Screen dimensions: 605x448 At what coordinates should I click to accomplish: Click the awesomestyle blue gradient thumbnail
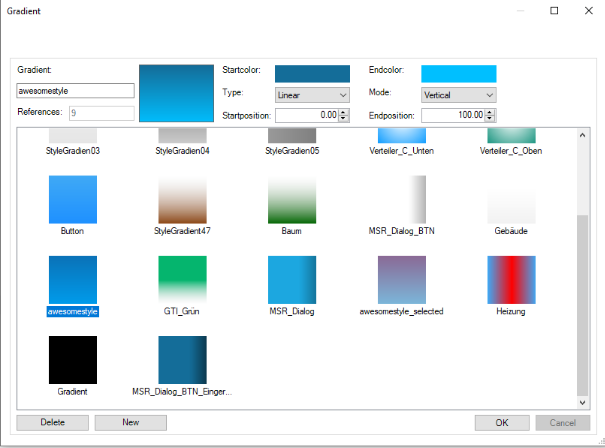point(73,280)
